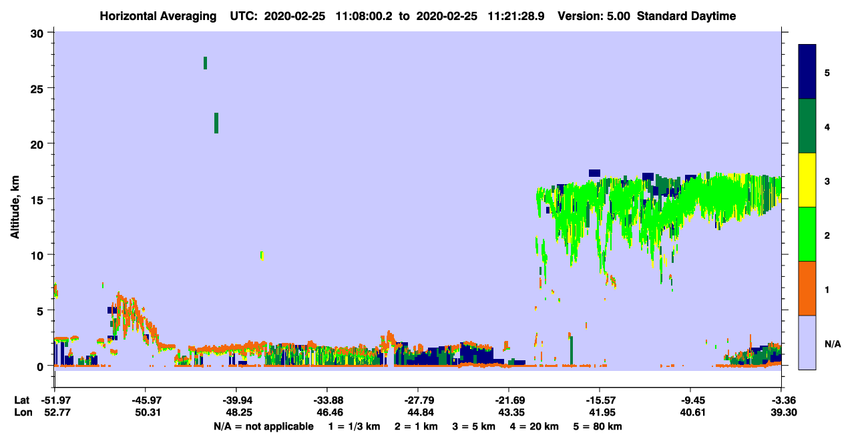
Task: Click the latitude value -33.88
Action: pos(327,400)
